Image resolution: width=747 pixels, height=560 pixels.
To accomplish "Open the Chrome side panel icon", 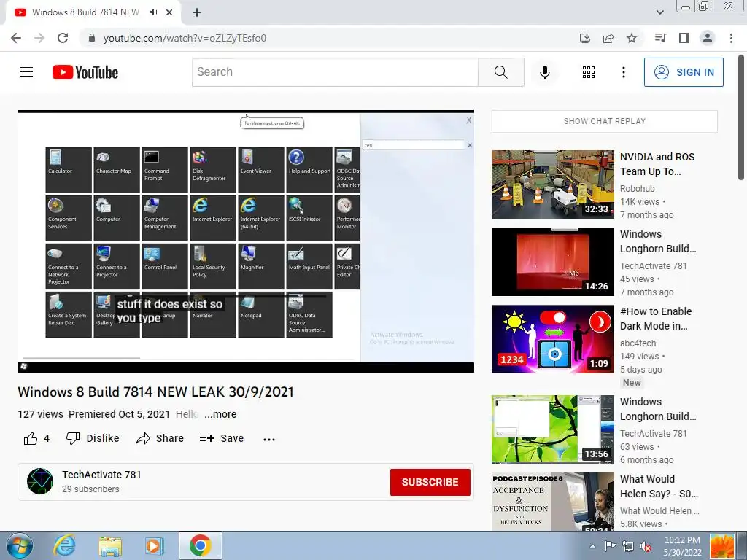I will coord(684,38).
